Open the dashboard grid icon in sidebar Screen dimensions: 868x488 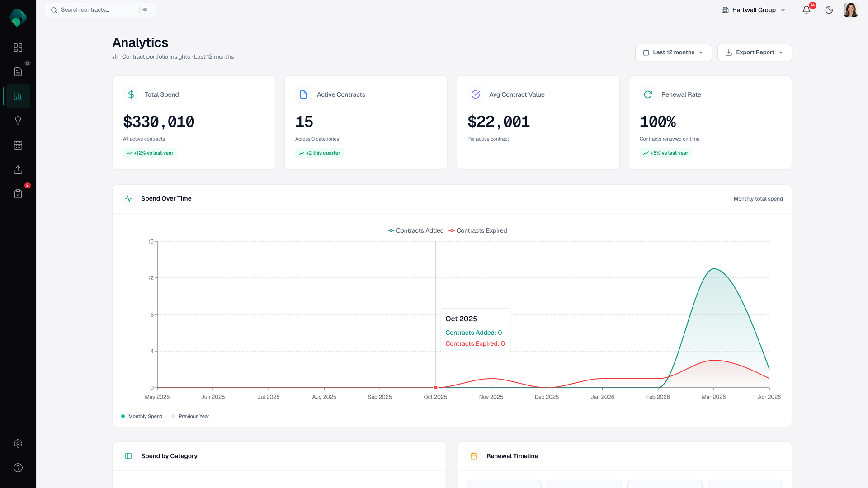coord(18,47)
